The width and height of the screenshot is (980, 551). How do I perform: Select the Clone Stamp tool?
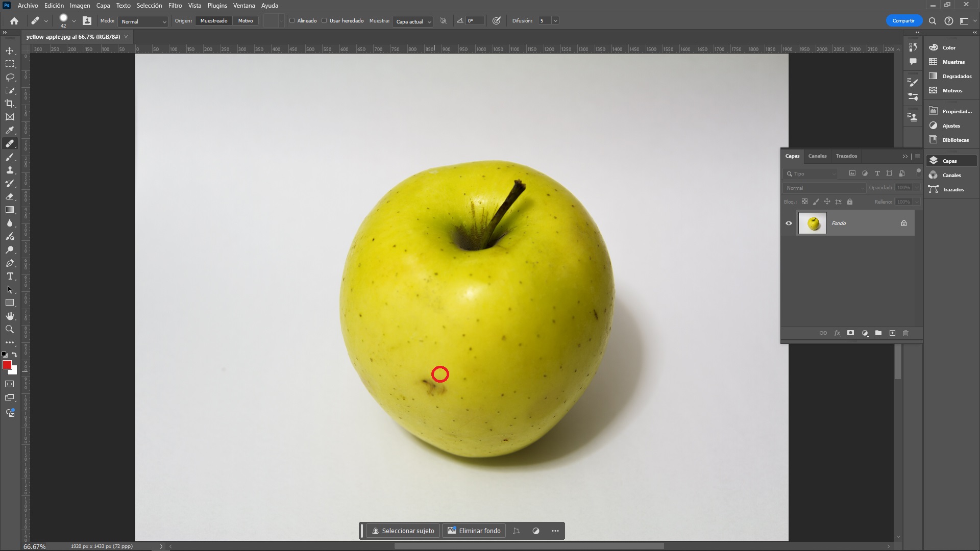[10, 170]
